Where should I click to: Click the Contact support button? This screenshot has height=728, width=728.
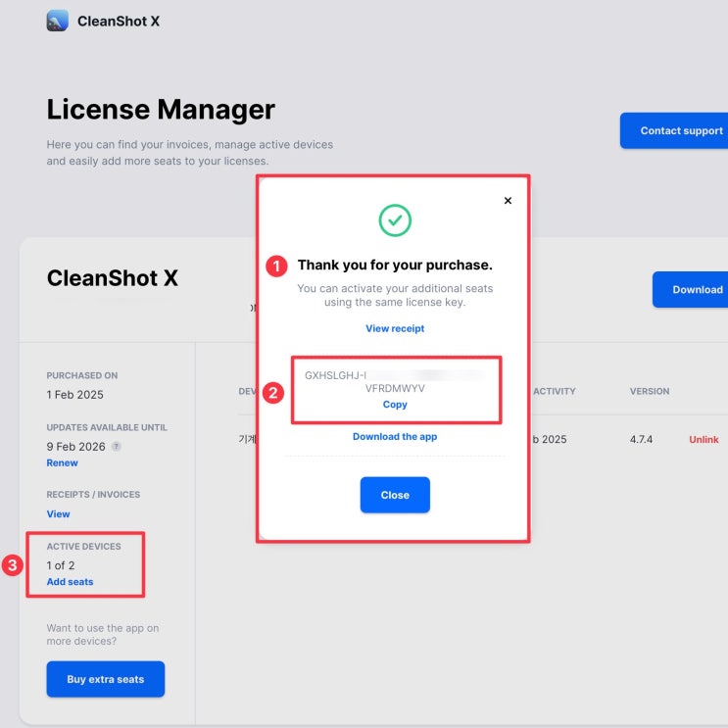674,130
